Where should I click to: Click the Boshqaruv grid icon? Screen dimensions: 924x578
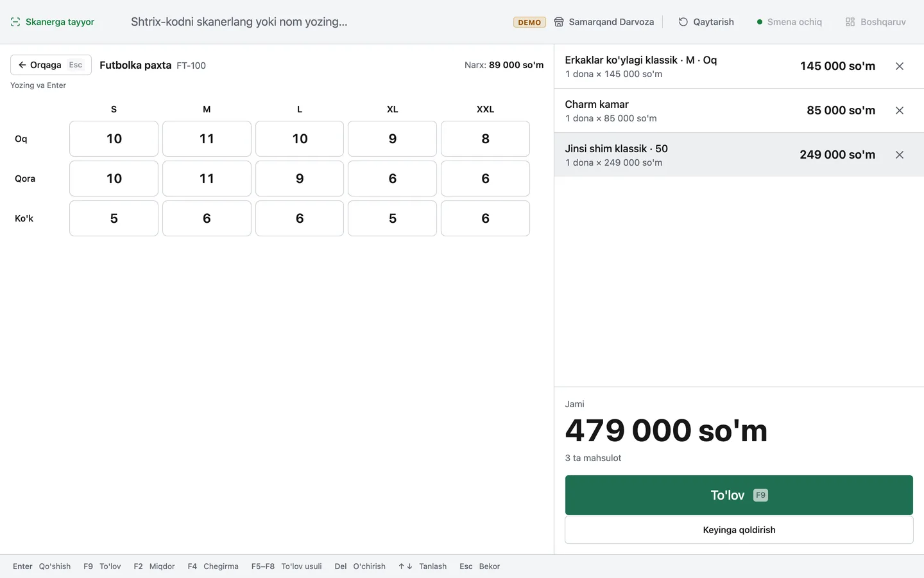[850, 22]
